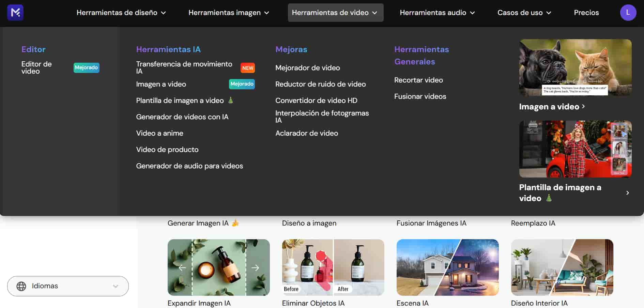Image resolution: width=644 pixels, height=308 pixels.
Task: Click the left arrow on the Expandir Imagen preview
Action: point(182,268)
